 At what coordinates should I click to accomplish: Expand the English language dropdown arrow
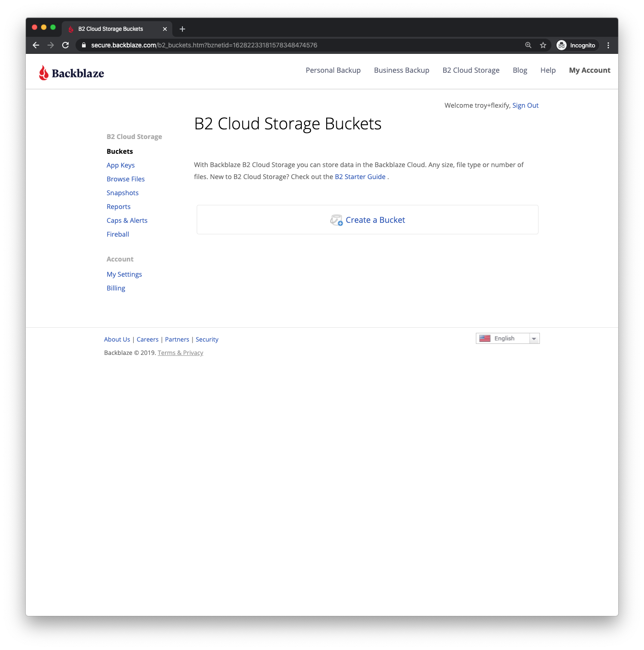534,338
